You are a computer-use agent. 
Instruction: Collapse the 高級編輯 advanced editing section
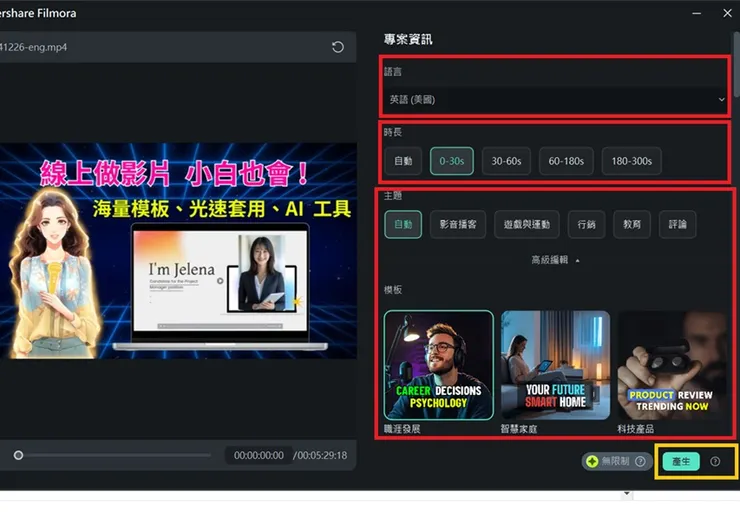(x=555, y=260)
